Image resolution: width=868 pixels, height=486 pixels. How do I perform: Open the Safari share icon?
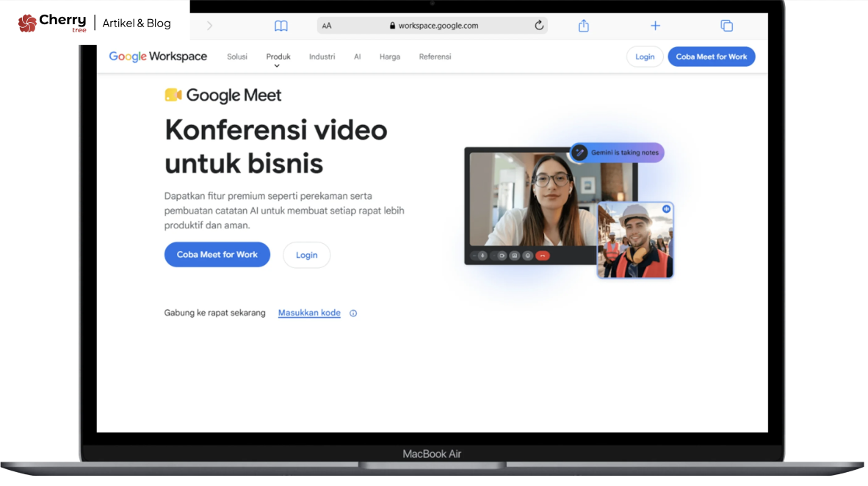(x=584, y=26)
